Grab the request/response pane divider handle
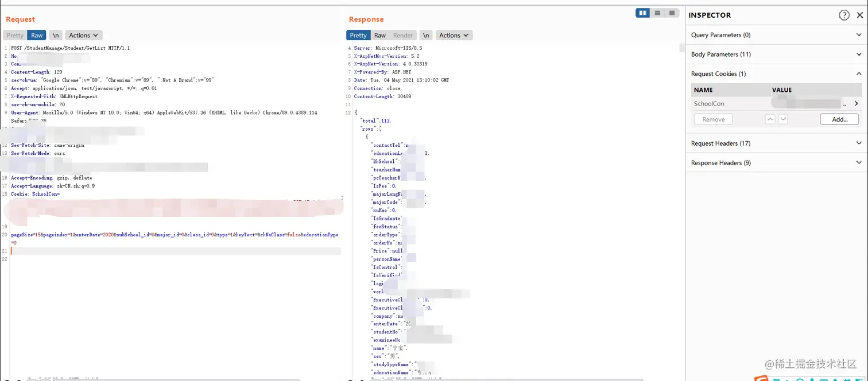868x381 pixels. point(343,198)
